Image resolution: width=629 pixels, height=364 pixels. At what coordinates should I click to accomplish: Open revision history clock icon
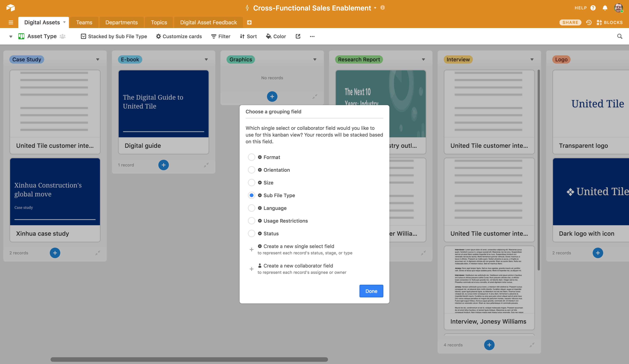(x=589, y=22)
